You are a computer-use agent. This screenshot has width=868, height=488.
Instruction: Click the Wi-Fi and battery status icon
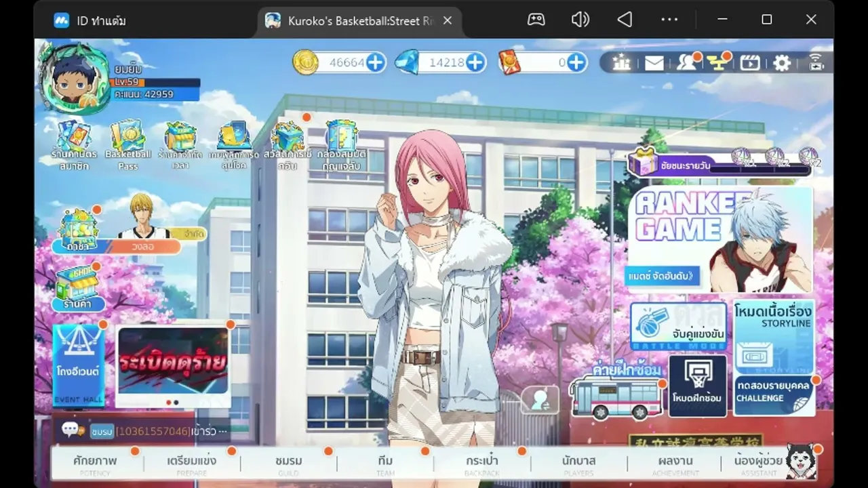[816, 63]
